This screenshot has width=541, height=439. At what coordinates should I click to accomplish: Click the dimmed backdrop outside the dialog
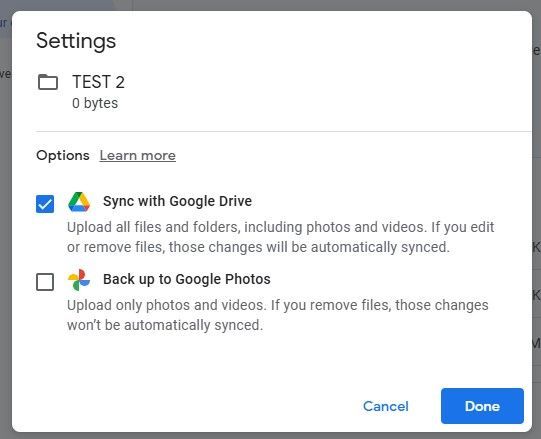click(x=6, y=221)
